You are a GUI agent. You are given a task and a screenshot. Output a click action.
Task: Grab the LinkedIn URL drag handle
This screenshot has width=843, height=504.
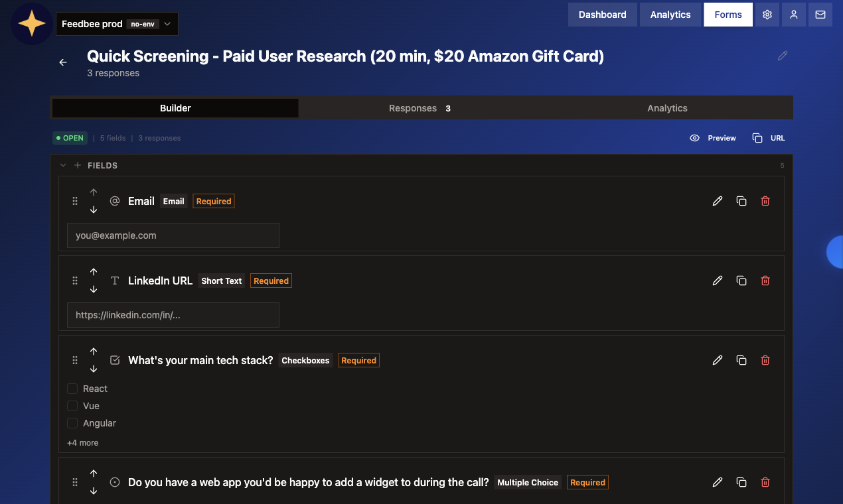pyautogui.click(x=75, y=281)
